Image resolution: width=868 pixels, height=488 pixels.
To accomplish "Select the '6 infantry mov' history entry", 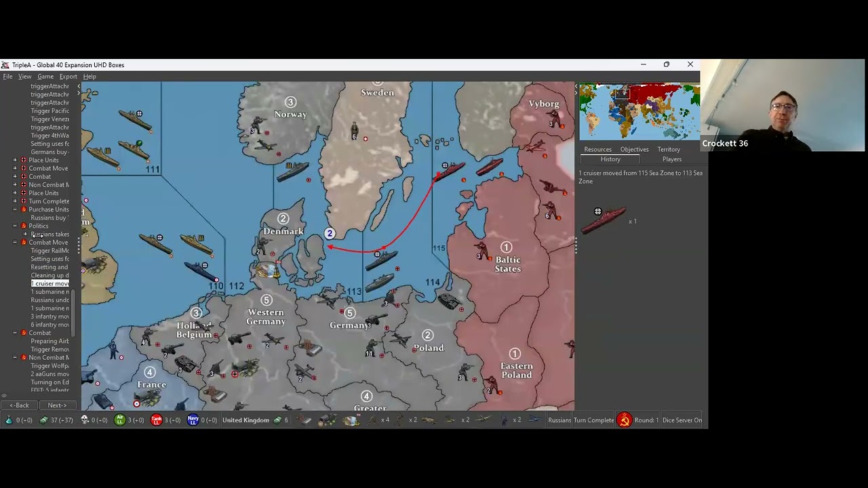I will click(x=50, y=325).
